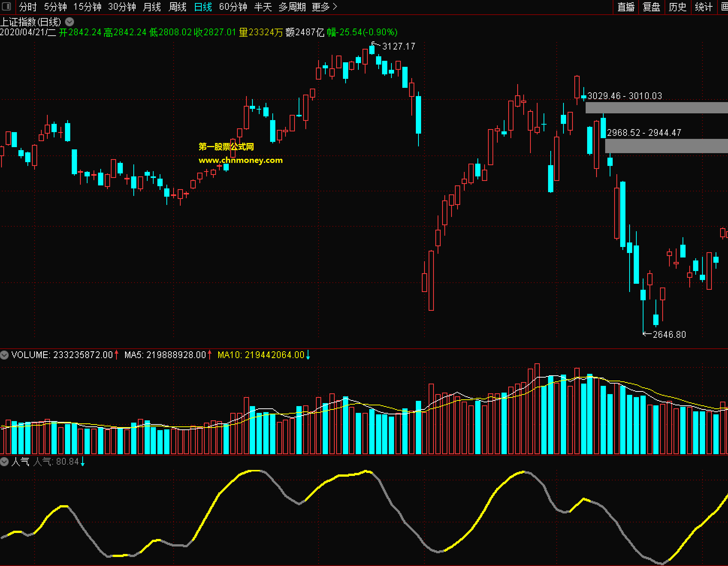This screenshot has width=728, height=566.
Task: Click the 量23324万 volume text
Action: click(x=261, y=32)
